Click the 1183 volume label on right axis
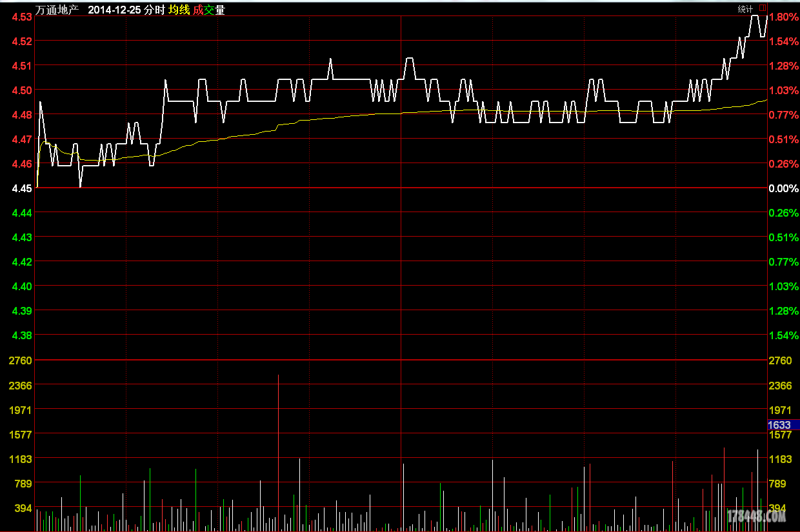The width and height of the screenshot is (800, 532). 781,459
